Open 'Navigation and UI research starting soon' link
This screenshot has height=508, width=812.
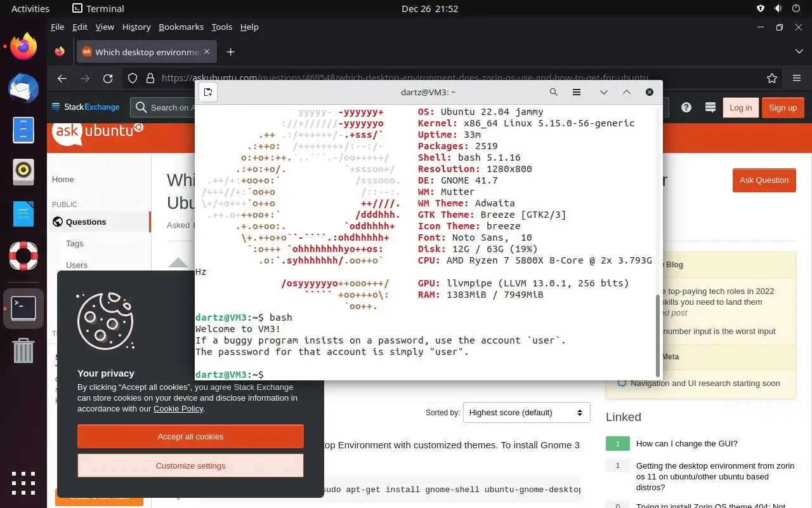(705, 384)
